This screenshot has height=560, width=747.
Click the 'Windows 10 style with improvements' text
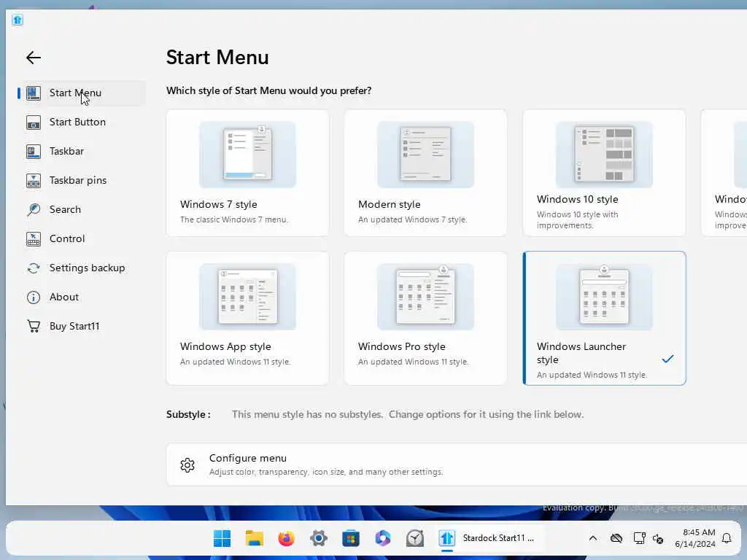click(578, 220)
